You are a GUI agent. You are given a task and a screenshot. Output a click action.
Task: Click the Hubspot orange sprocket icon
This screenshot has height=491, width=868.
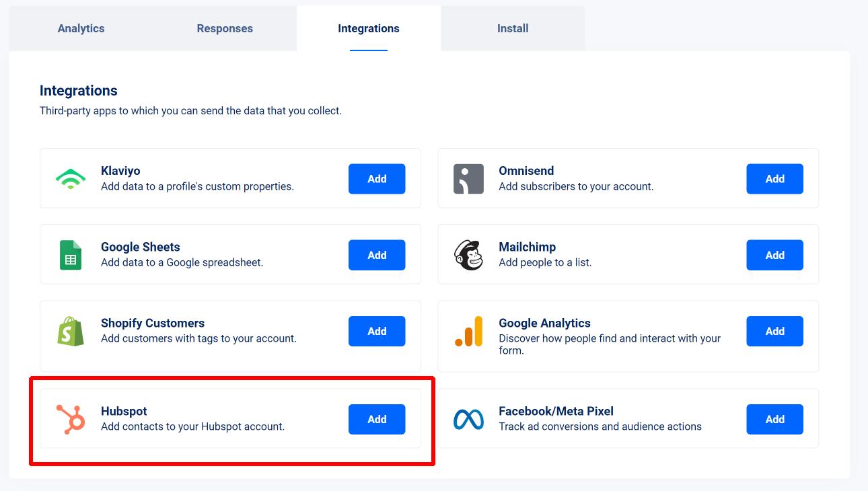click(71, 419)
